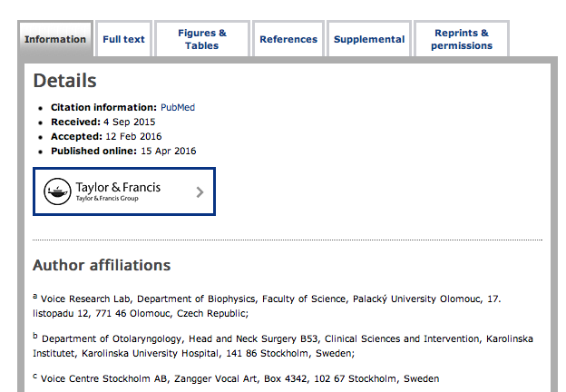The width and height of the screenshot is (566, 392).
Task: Click the Accepted date 12 Feb 2016
Action: point(132,136)
